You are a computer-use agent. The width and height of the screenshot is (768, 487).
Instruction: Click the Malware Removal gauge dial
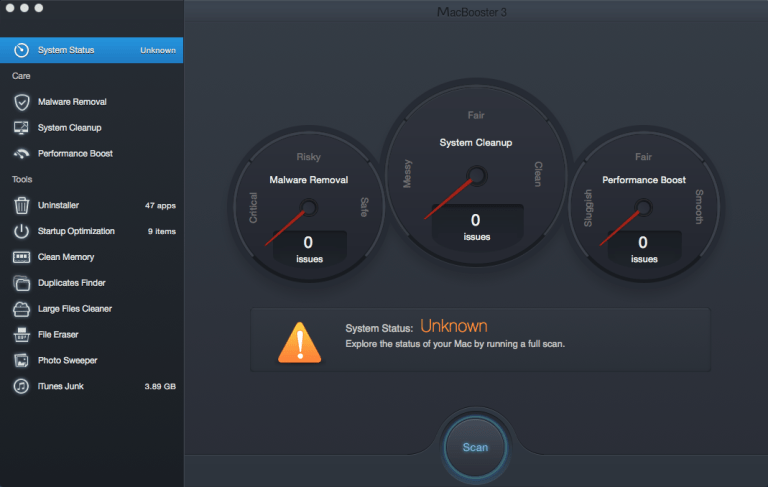309,205
